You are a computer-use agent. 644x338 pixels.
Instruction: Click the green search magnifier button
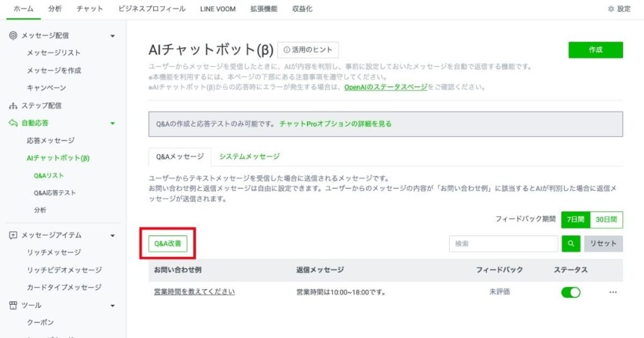571,244
